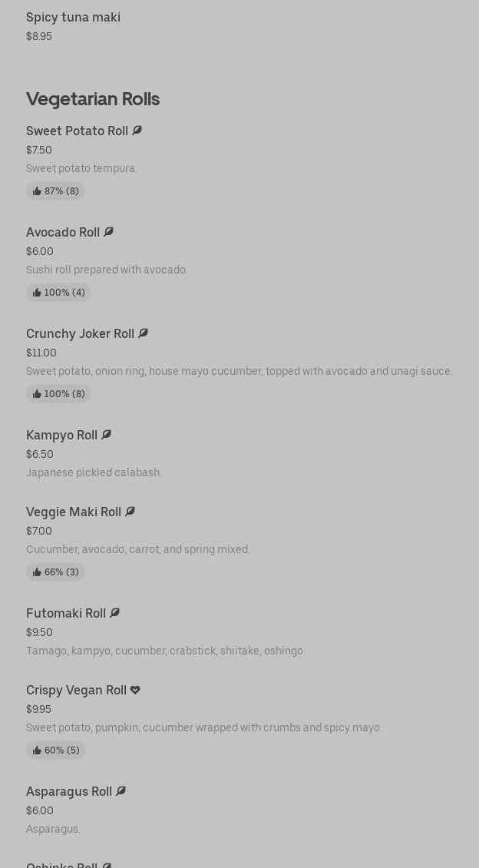Click the 100% (4) rating badge for Avocado Roll
The height and width of the screenshot is (868, 479).
[x=58, y=293]
